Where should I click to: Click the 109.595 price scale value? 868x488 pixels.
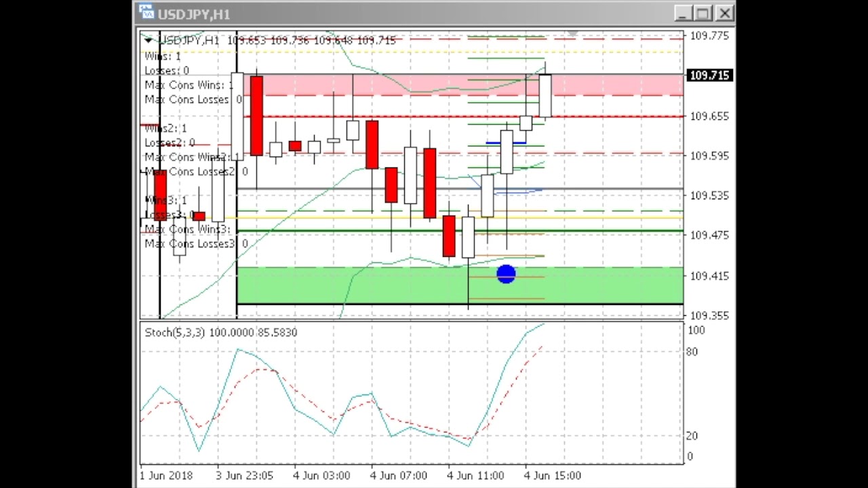click(x=709, y=156)
